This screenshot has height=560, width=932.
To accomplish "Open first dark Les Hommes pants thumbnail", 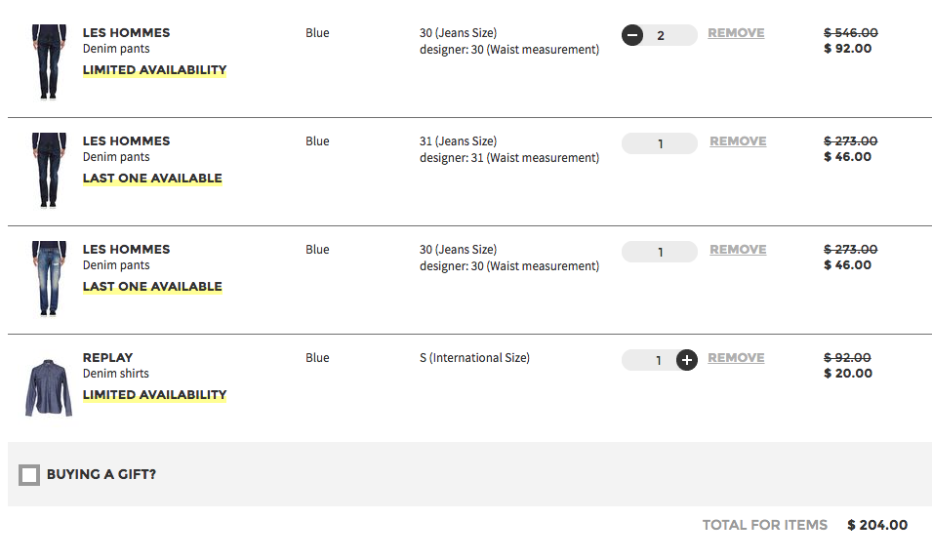I will pyautogui.click(x=48, y=61).
